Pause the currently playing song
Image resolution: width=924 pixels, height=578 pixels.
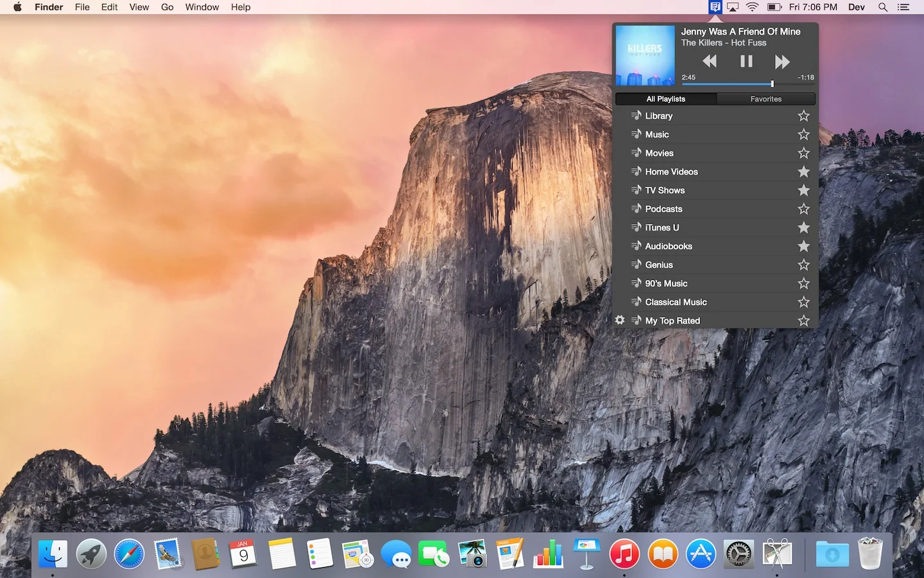point(746,62)
